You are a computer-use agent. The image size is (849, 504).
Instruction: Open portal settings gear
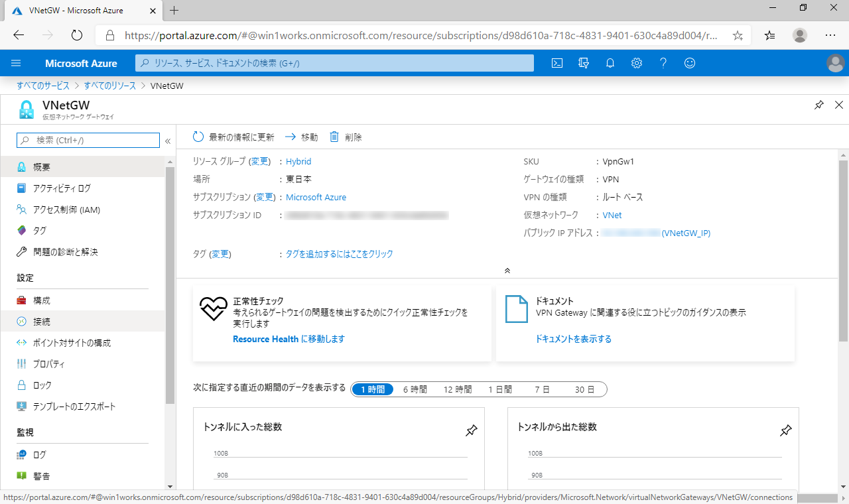[637, 63]
